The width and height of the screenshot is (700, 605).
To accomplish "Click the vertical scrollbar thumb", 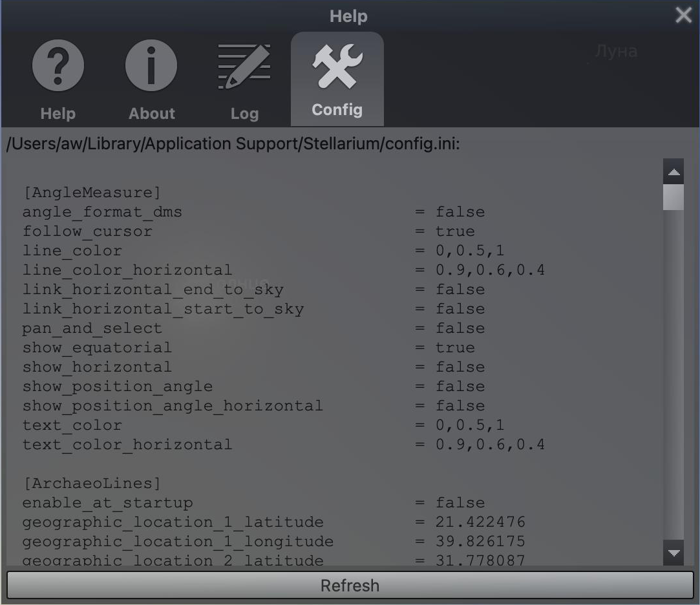I will [x=673, y=197].
